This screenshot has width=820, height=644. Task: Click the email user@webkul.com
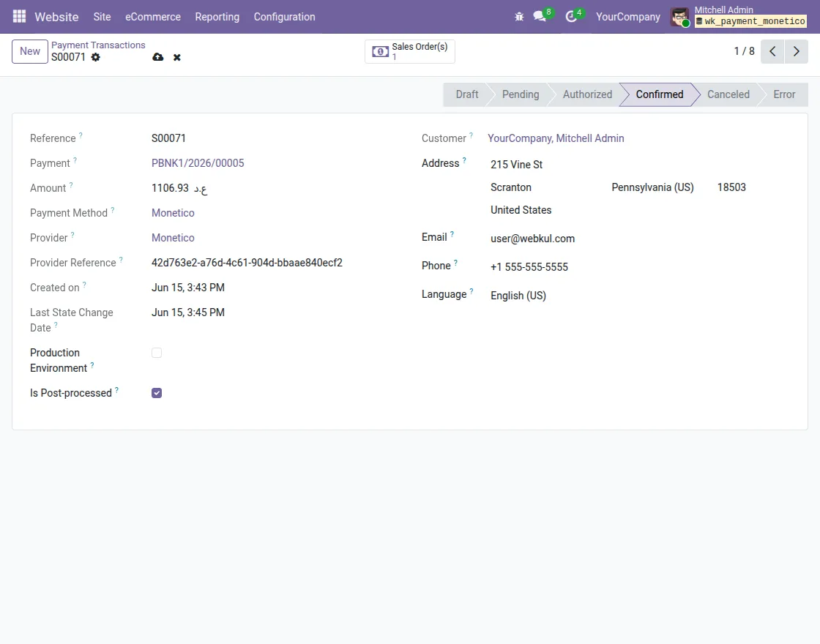click(532, 239)
